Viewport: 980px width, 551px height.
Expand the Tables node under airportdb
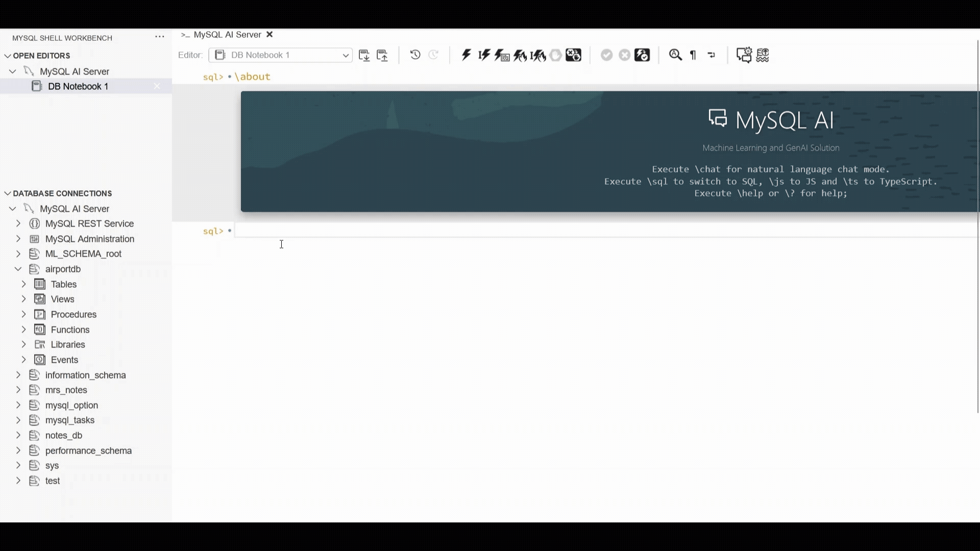point(23,284)
